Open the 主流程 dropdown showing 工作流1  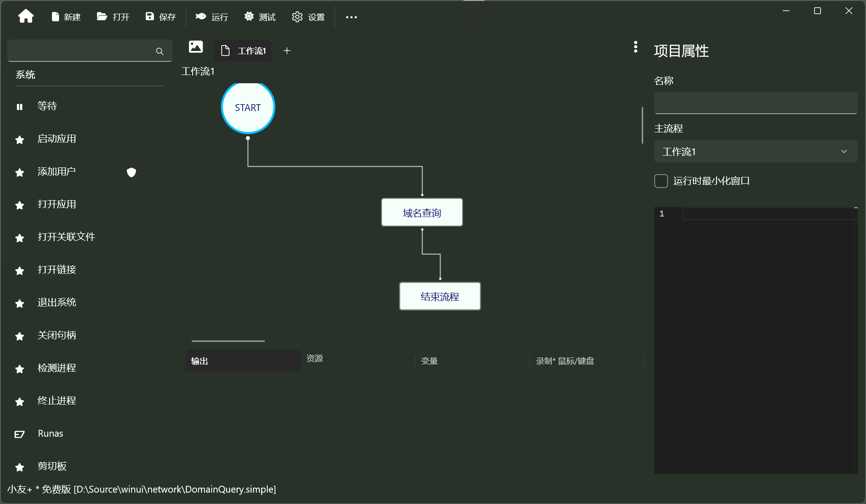[755, 151]
